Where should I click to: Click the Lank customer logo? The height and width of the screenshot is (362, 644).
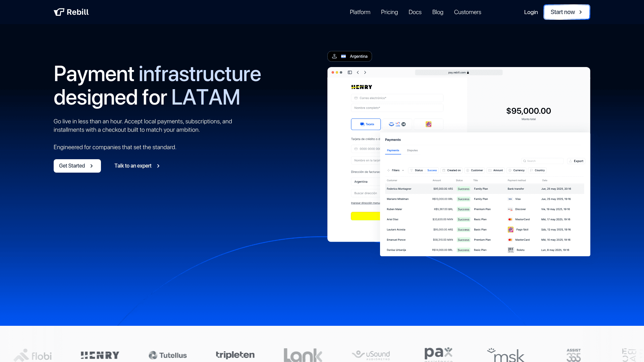coord(303,355)
